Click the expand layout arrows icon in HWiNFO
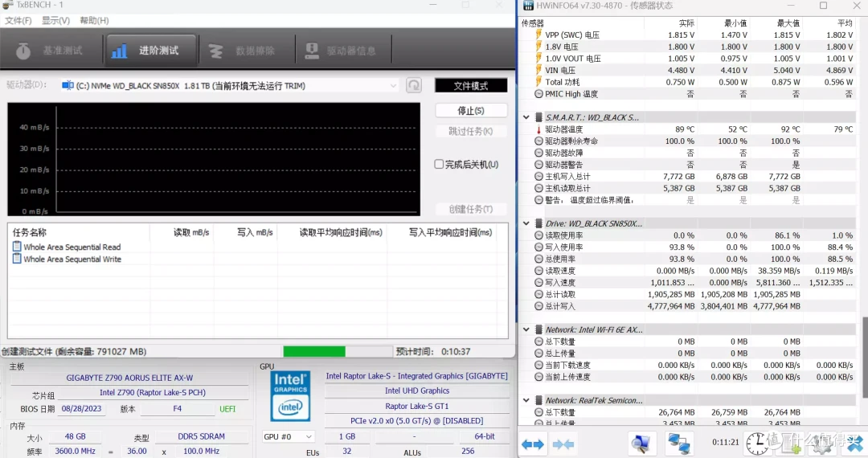 [x=533, y=444]
